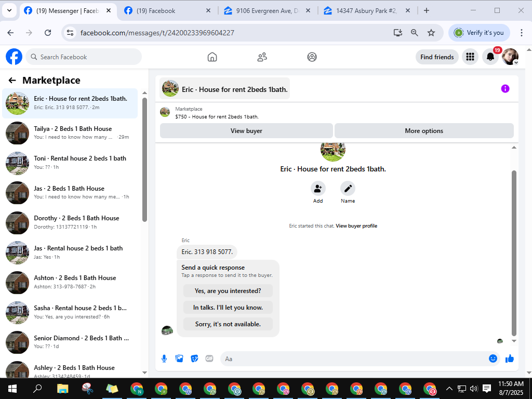Bookmark this page with the star
The height and width of the screenshot is (399, 532).
[x=431, y=33]
